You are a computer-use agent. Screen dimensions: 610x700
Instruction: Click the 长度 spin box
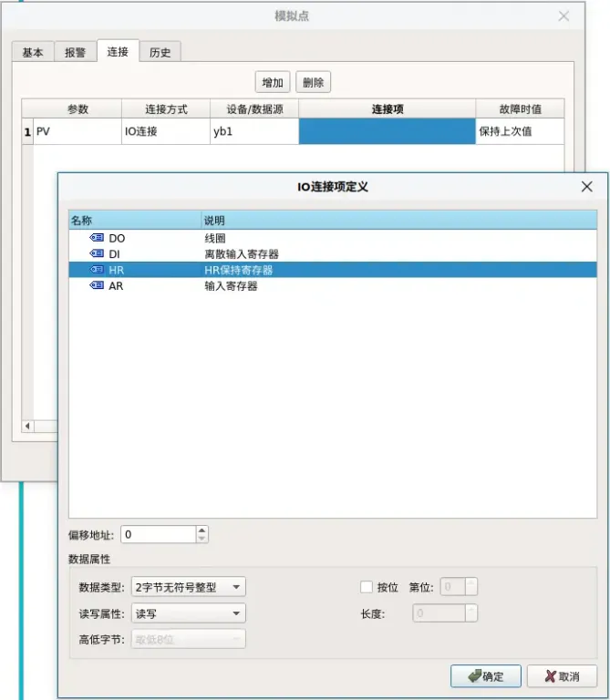click(445, 613)
